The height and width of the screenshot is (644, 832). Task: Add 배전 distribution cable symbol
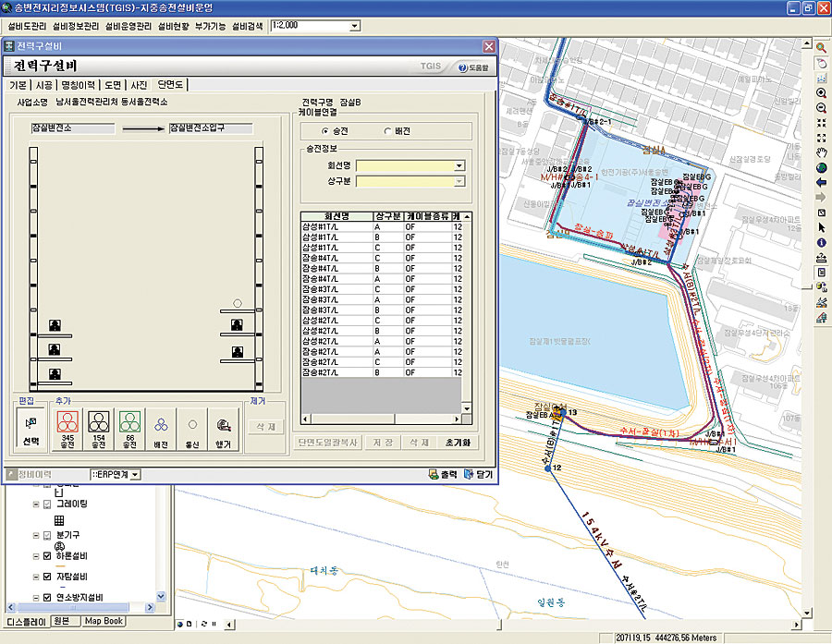click(x=161, y=430)
